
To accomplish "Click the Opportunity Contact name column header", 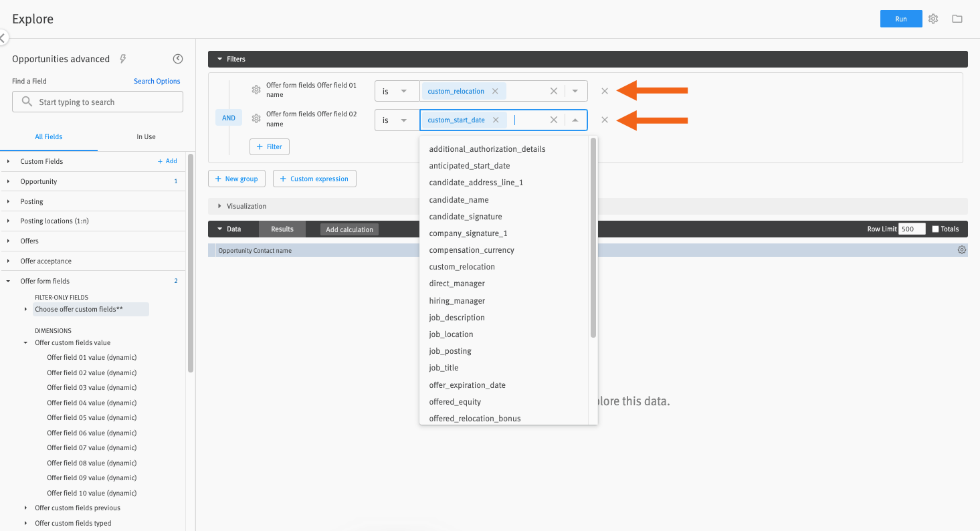I will point(255,251).
